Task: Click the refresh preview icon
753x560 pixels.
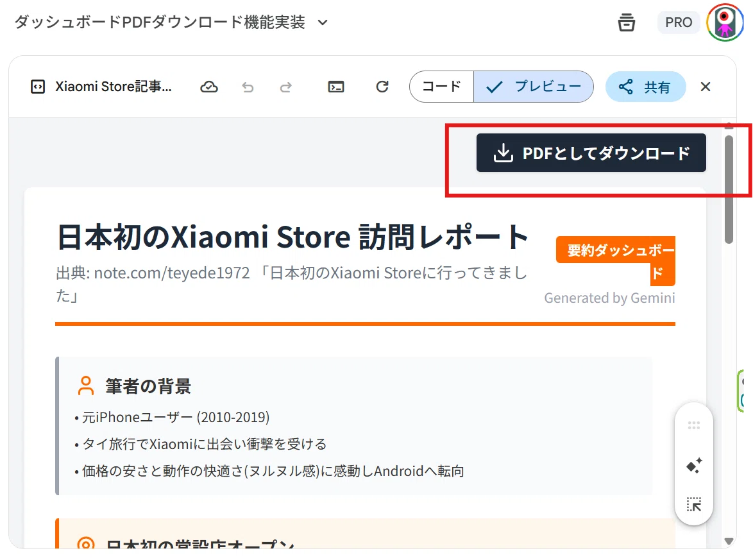Action: tap(382, 87)
